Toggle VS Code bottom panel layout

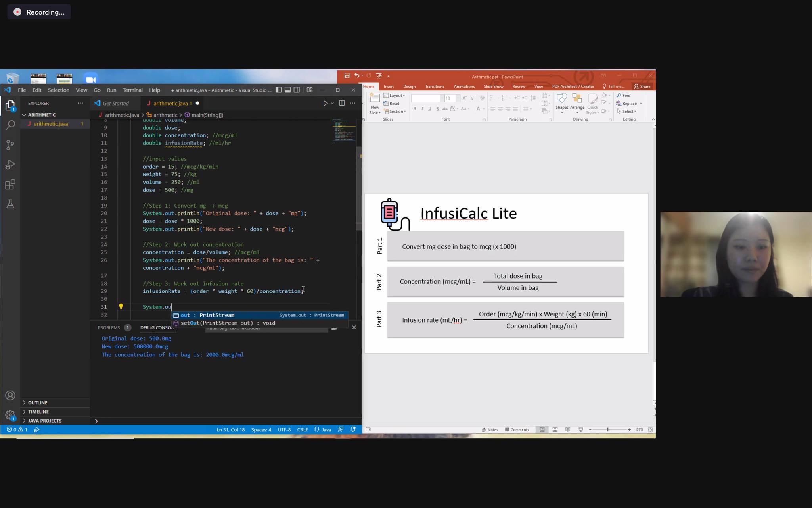[x=288, y=90]
